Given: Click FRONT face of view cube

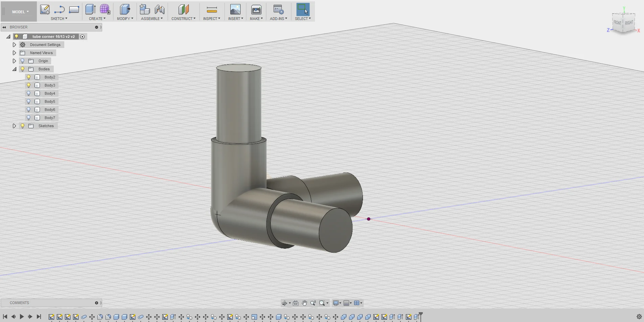Looking at the screenshot, I should tap(617, 23).
